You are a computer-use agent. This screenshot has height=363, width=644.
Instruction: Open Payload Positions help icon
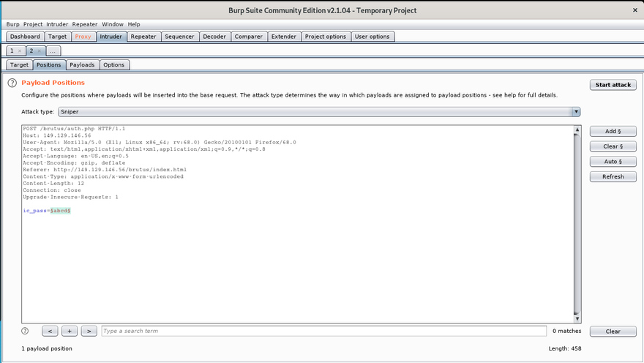[x=12, y=83]
